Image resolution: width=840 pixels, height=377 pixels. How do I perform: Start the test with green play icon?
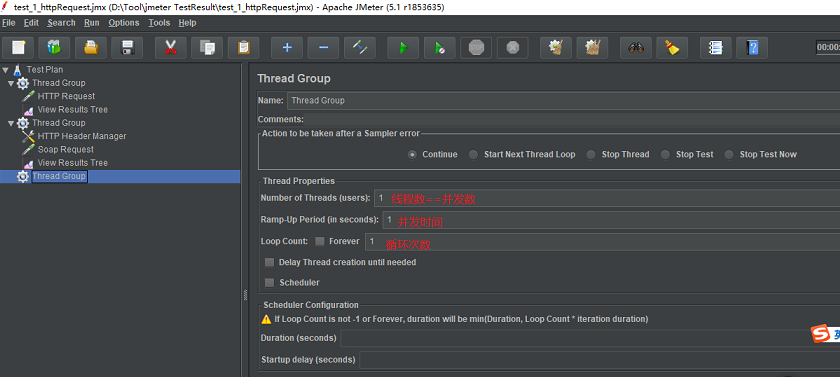click(x=403, y=48)
